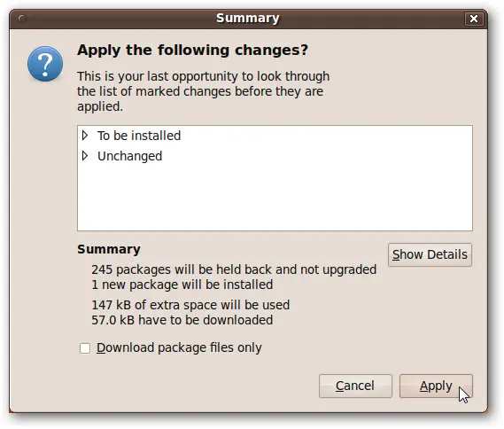The width and height of the screenshot is (504, 429).
Task: Click the 245 packages held back line
Action: pyautogui.click(x=234, y=269)
